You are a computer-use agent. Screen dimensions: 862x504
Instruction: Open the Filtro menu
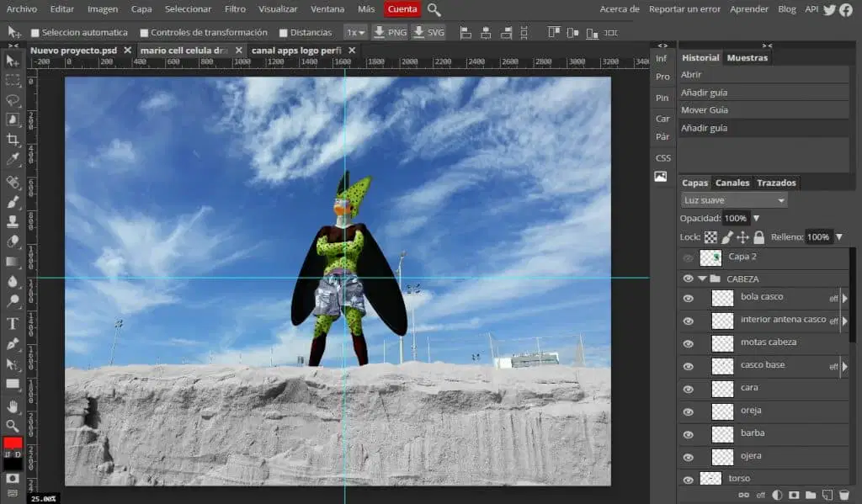click(236, 9)
